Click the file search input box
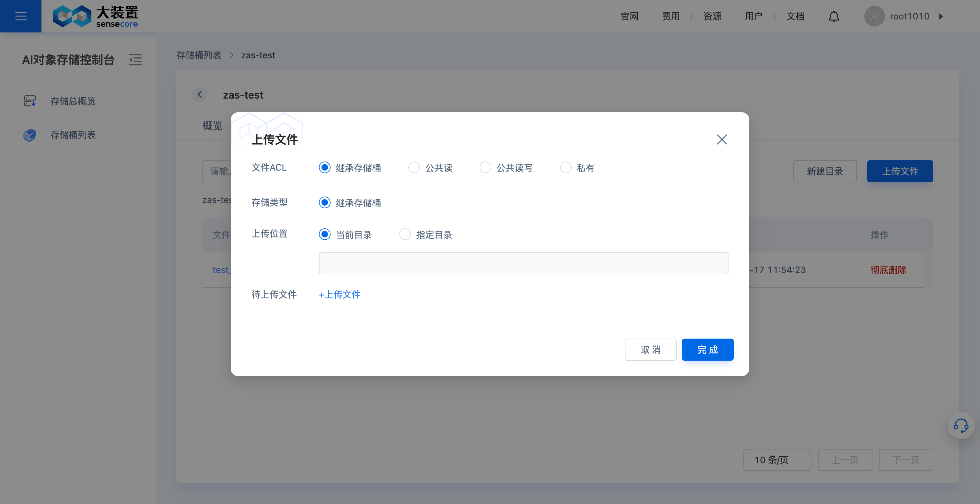This screenshot has width=980, height=504. pos(216,171)
